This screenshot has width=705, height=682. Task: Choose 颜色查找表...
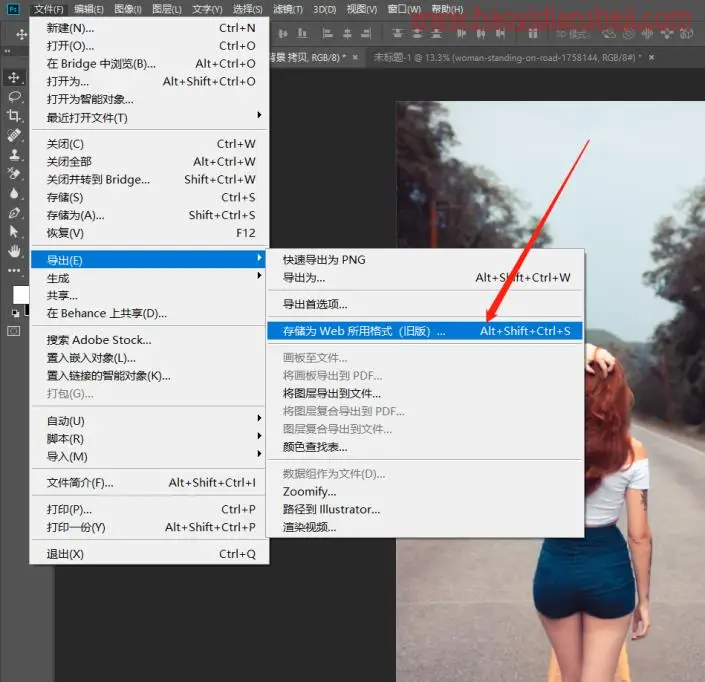tap(425, 447)
